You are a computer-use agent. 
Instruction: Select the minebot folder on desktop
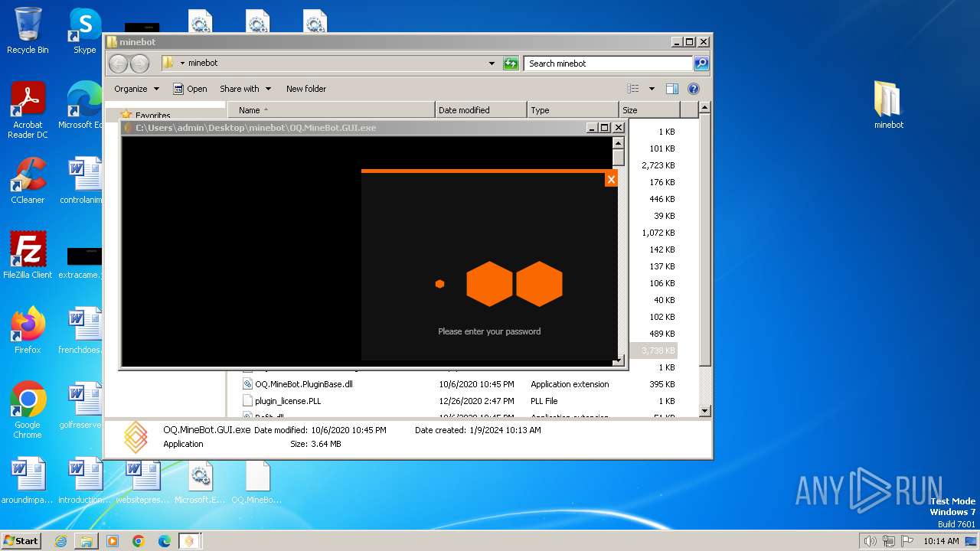click(888, 106)
